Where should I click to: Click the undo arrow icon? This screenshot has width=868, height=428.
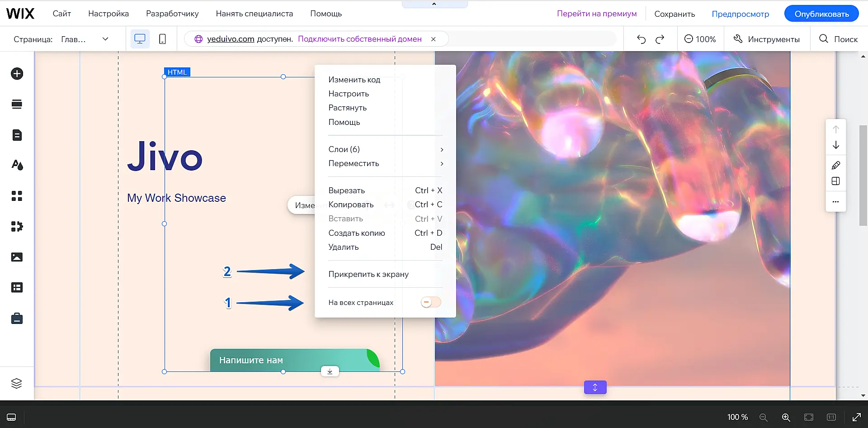pyautogui.click(x=641, y=39)
